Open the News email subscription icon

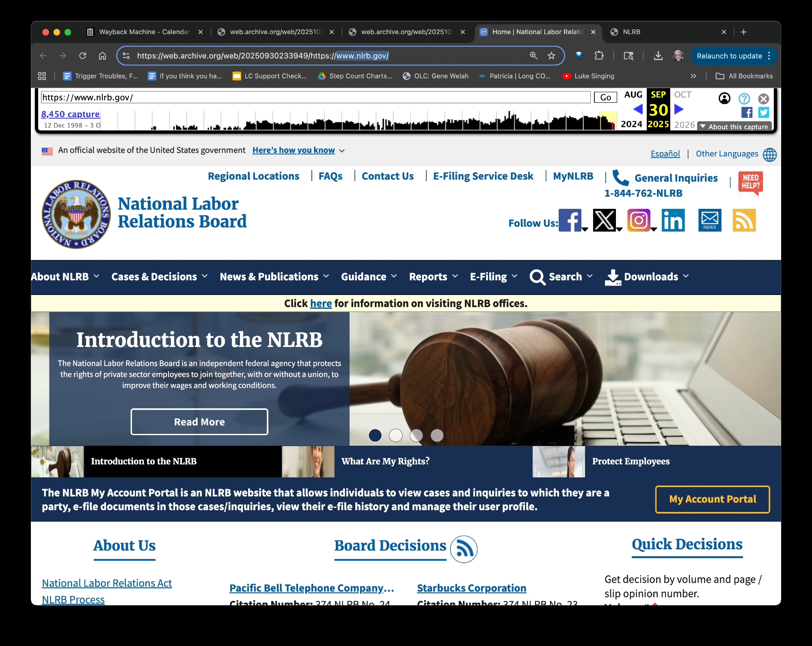tap(710, 220)
